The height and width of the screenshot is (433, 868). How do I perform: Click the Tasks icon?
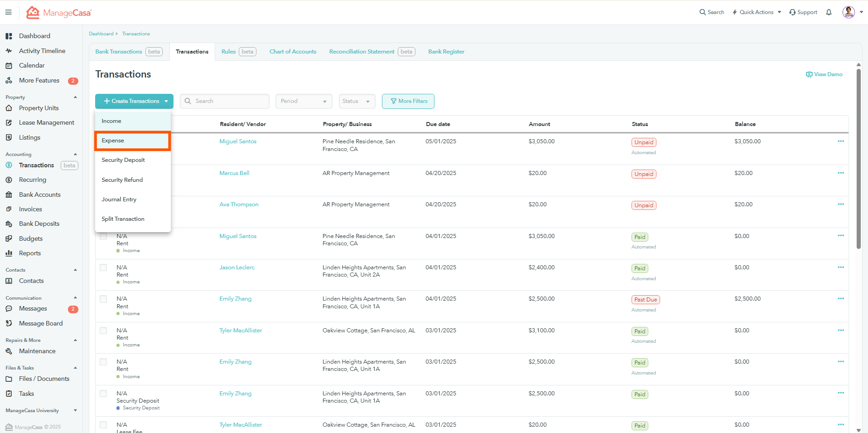pos(9,394)
